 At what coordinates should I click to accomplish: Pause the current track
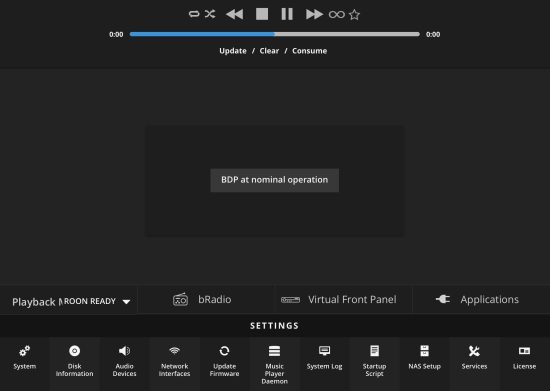287,14
